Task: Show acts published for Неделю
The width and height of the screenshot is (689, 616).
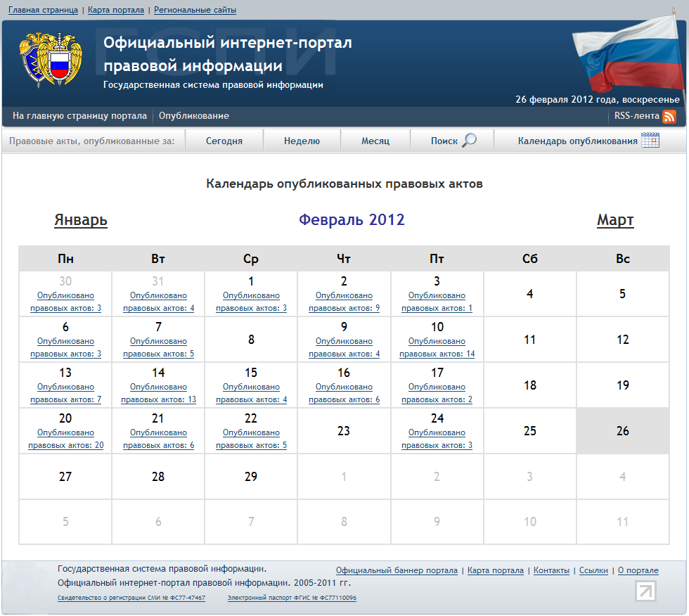Action: click(x=302, y=141)
